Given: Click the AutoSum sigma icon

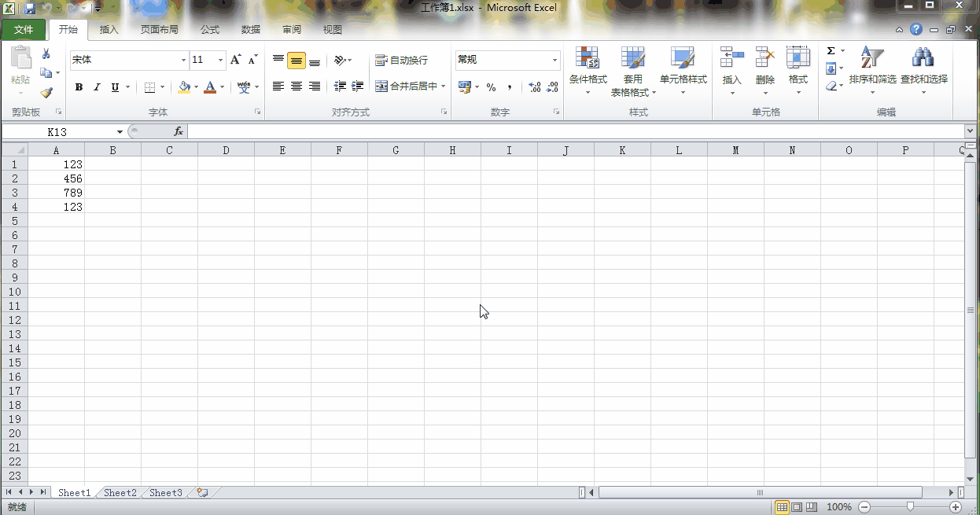Looking at the screenshot, I should (x=831, y=51).
